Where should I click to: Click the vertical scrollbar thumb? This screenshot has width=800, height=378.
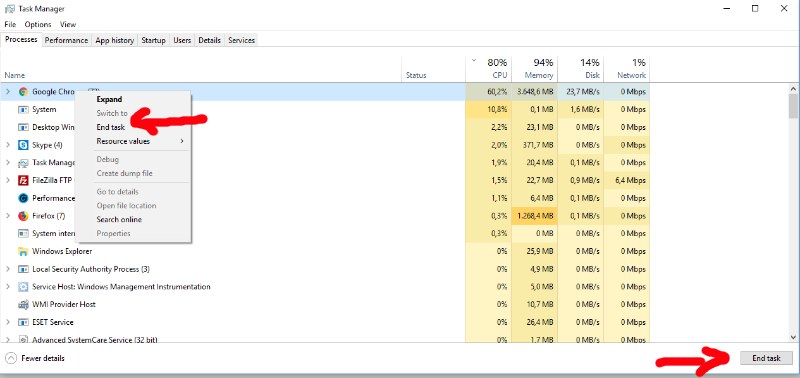coord(793,106)
